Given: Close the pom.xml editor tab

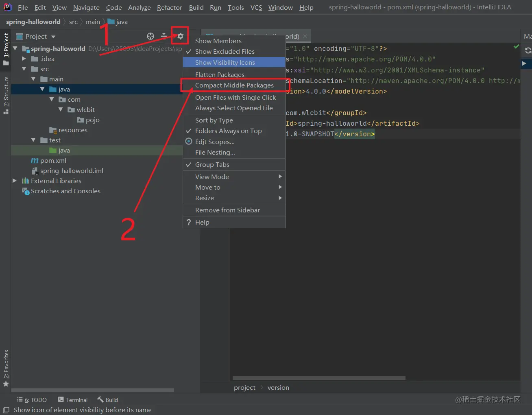Looking at the screenshot, I should click(x=305, y=36).
